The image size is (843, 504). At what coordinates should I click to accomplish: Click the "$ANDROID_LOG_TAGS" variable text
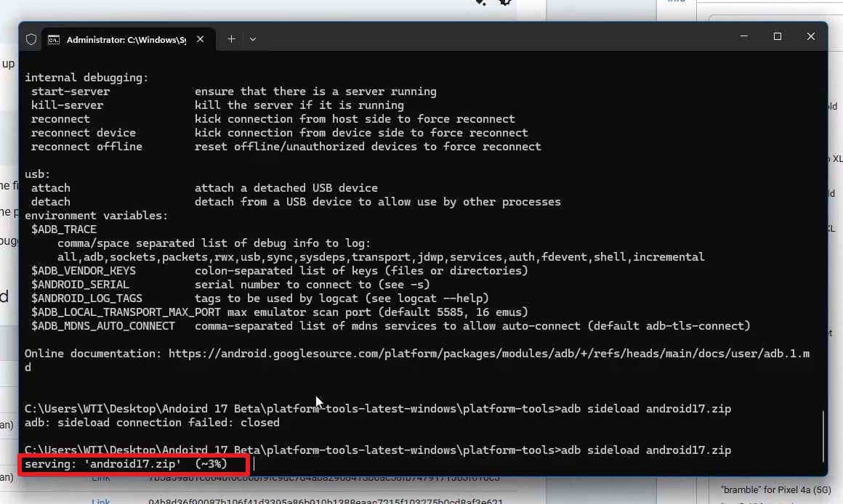[86, 298]
